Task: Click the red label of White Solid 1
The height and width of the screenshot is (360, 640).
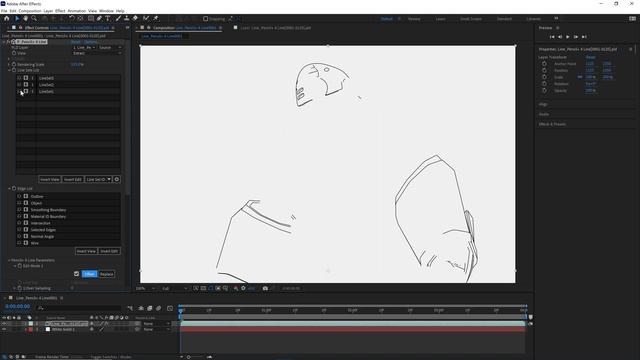Action: point(31,329)
